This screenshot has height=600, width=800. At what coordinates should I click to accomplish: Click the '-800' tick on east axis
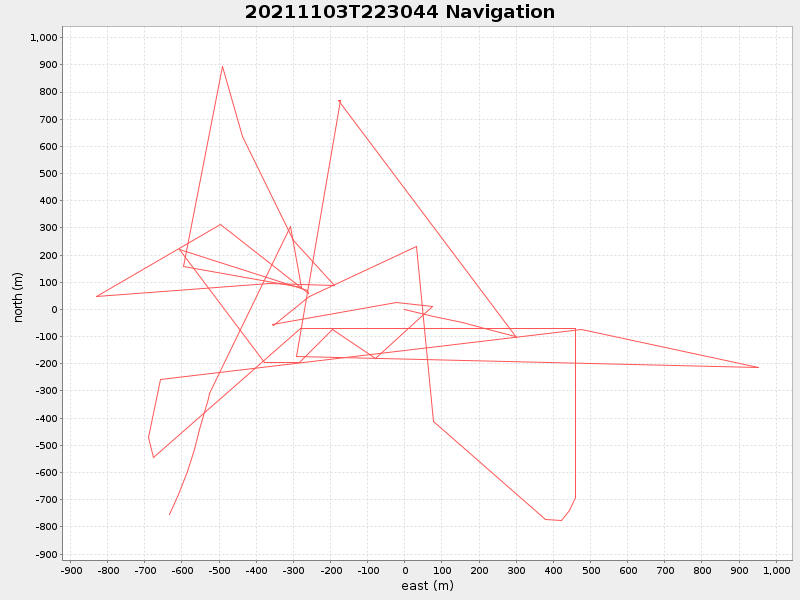[x=108, y=570]
